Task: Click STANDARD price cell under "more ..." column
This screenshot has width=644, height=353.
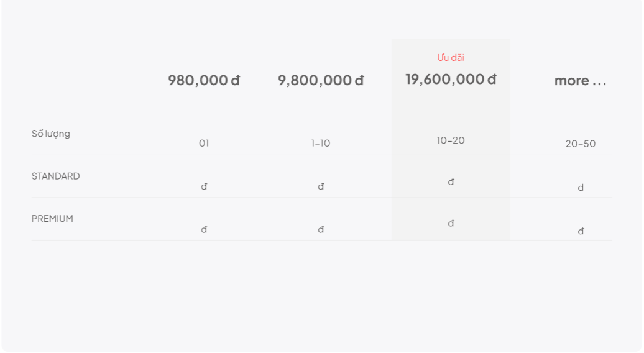Action: pyautogui.click(x=581, y=188)
